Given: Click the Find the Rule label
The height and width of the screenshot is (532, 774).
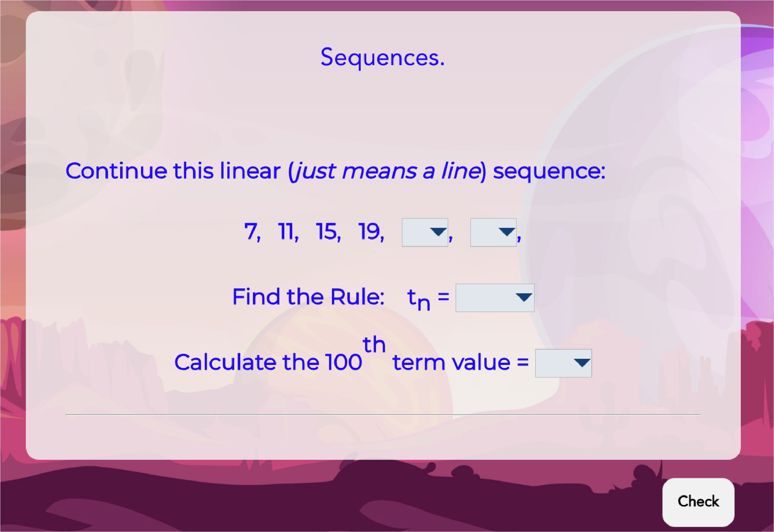Looking at the screenshot, I should (x=308, y=297).
